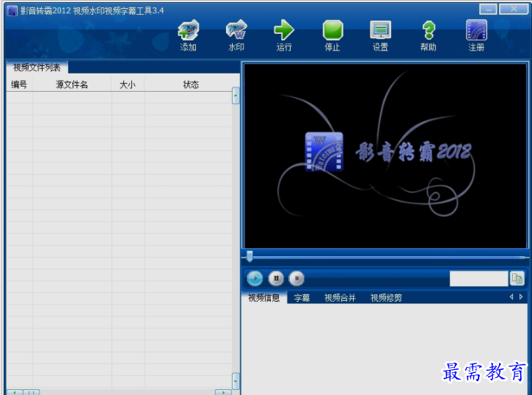Click the horizontal scrollbar thumb

pyautogui.click(x=32, y=392)
